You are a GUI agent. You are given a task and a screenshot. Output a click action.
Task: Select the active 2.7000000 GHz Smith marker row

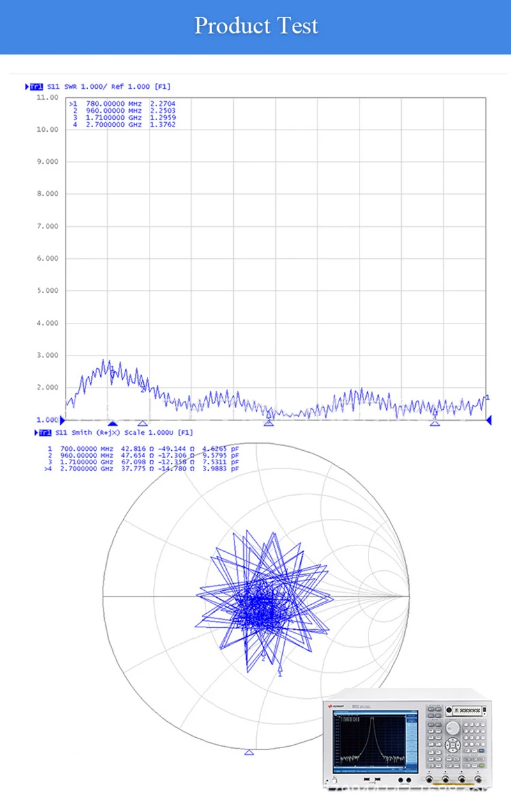click(x=144, y=470)
